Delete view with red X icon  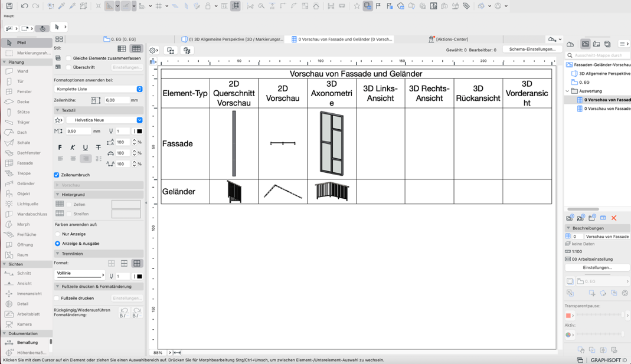(614, 218)
